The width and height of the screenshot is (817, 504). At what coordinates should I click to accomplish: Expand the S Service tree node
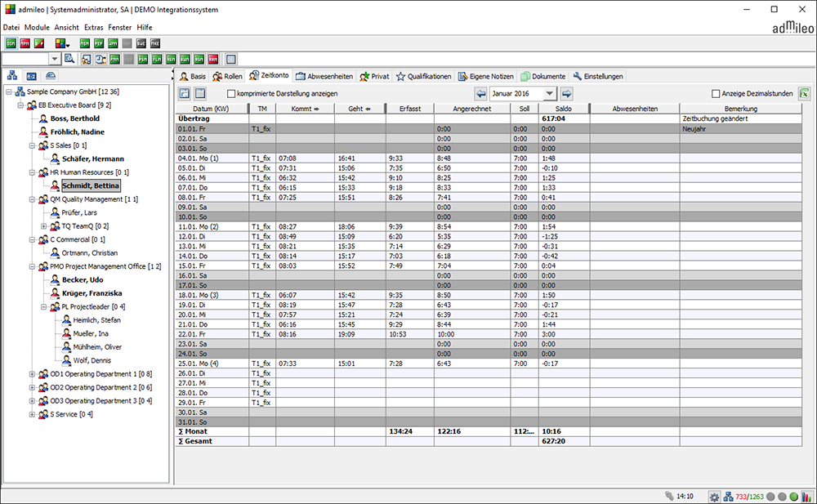click(x=32, y=414)
